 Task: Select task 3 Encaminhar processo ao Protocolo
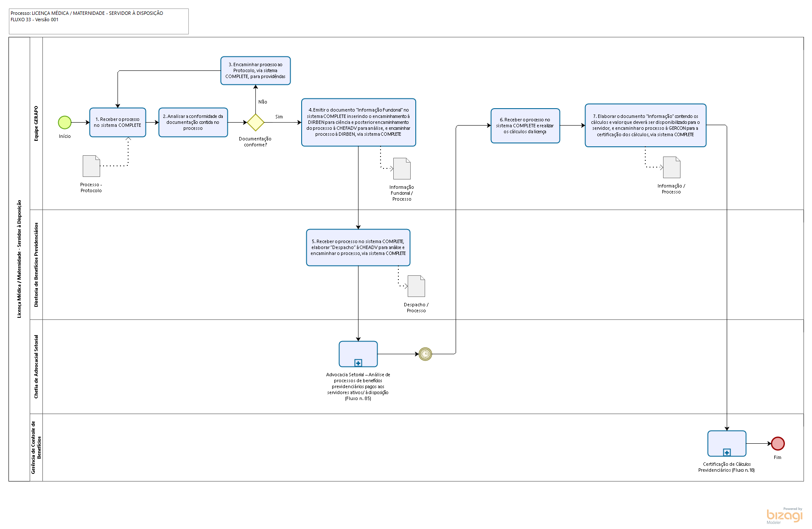tap(255, 71)
